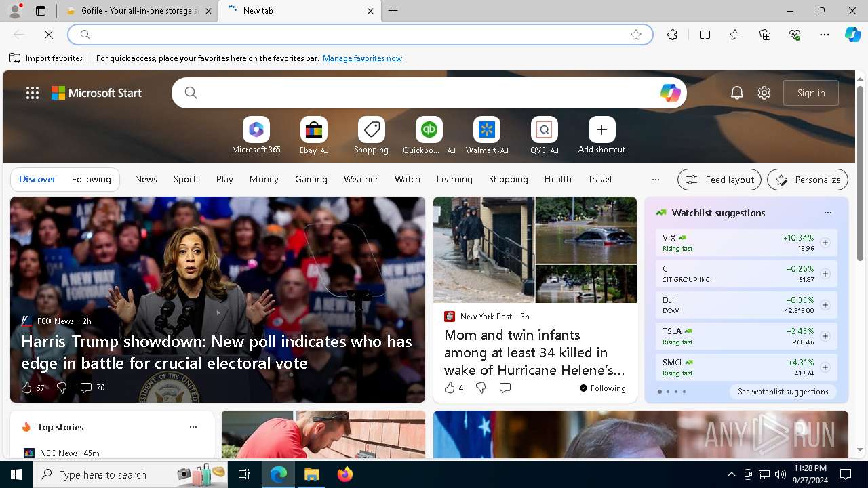Click the Copilot icon in search box

pos(670,93)
